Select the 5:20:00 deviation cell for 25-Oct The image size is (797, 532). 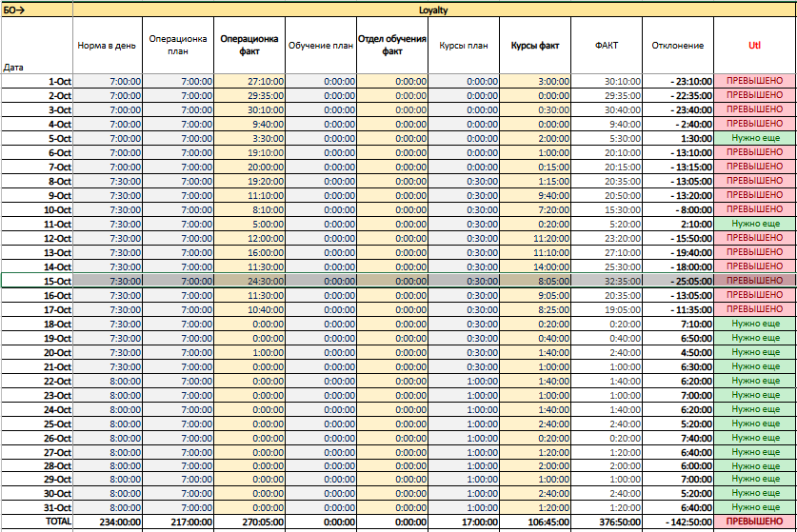678,424
